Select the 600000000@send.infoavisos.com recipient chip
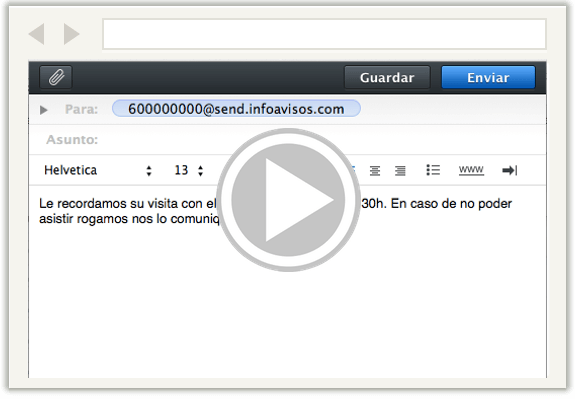 tap(236, 109)
